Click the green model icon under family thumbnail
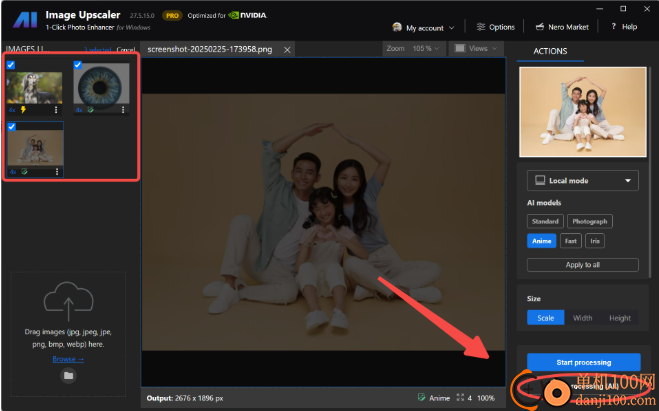The image size is (659, 411). coord(24,172)
